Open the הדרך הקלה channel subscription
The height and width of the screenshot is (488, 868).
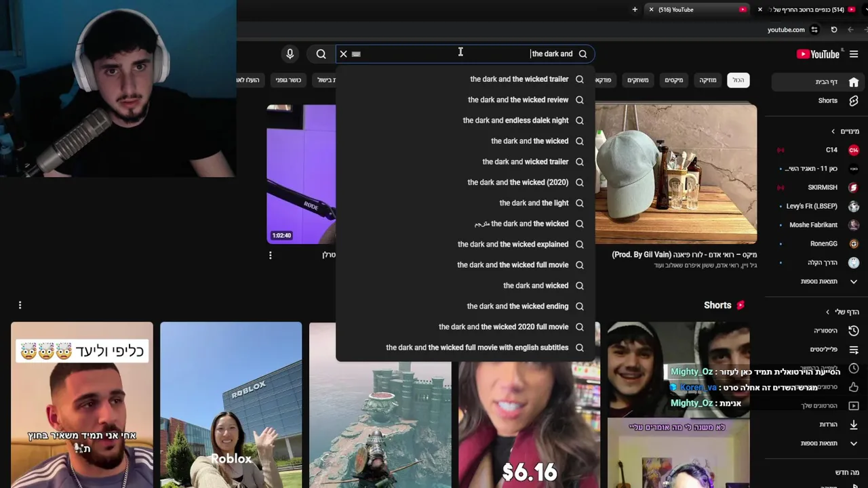(817, 262)
